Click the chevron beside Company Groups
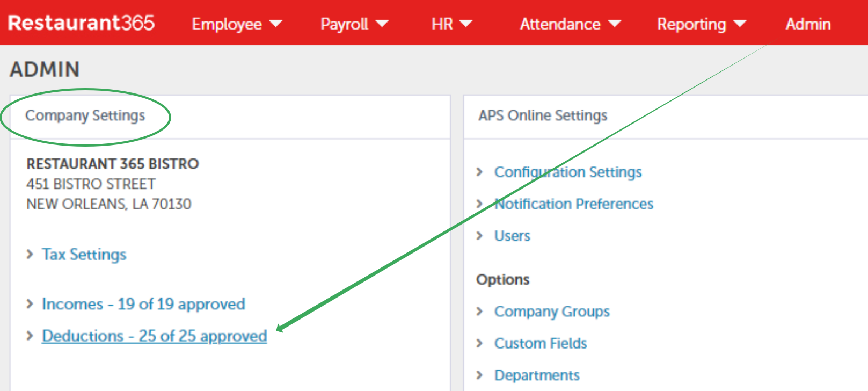The image size is (868, 391). (480, 311)
